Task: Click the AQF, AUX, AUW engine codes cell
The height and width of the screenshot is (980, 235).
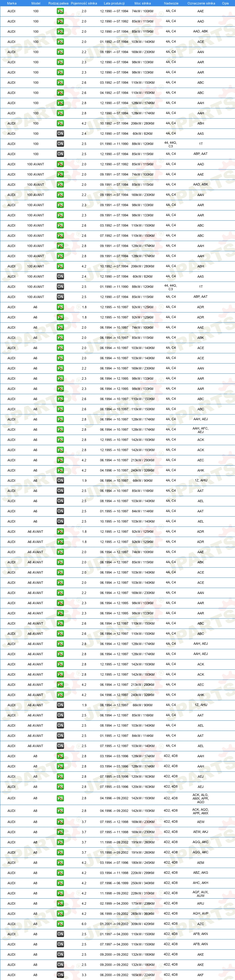Action: [x=201, y=894]
